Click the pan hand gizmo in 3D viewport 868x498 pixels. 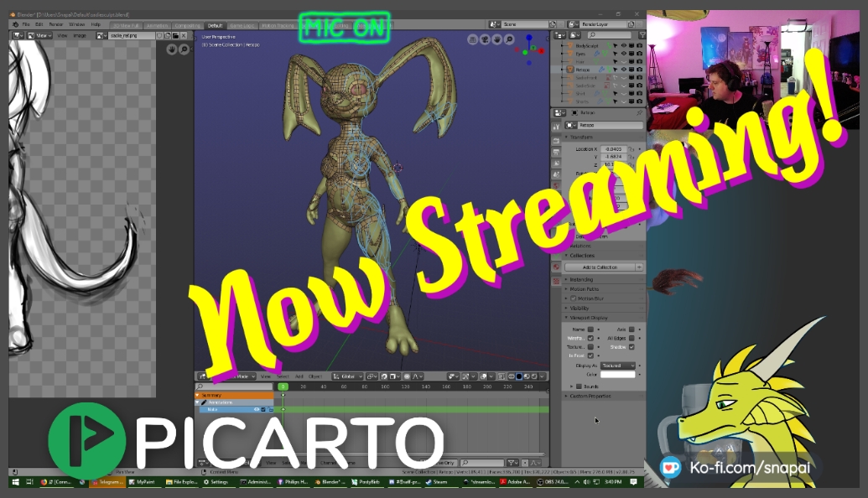tap(496, 39)
